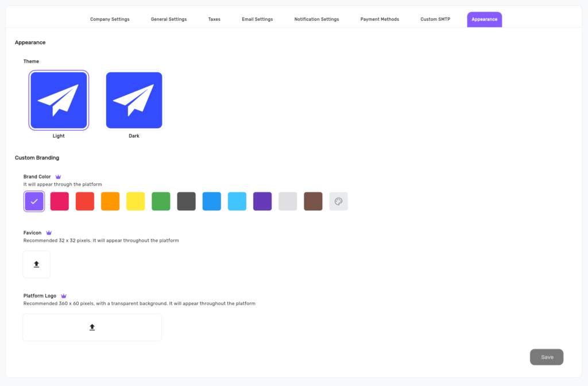
Task: Upload a favicon image
Action: 36,264
